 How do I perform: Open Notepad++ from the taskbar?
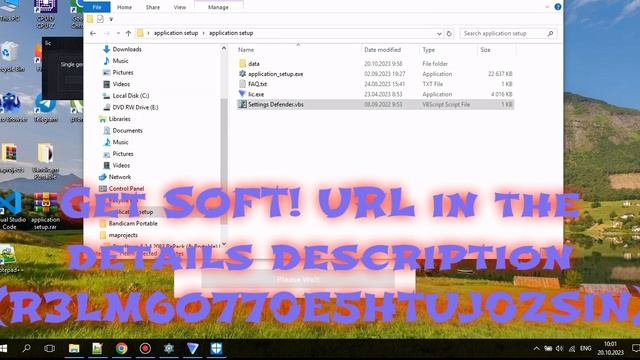click(97, 349)
